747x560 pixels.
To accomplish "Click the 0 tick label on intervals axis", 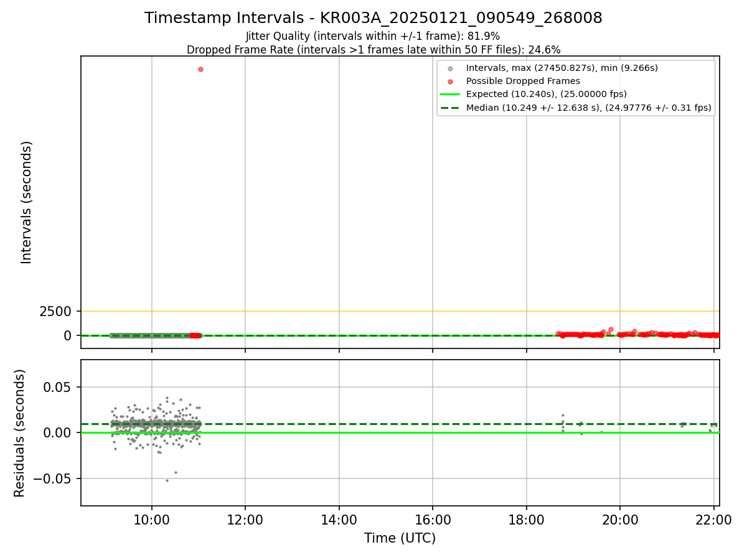I will pos(68,335).
